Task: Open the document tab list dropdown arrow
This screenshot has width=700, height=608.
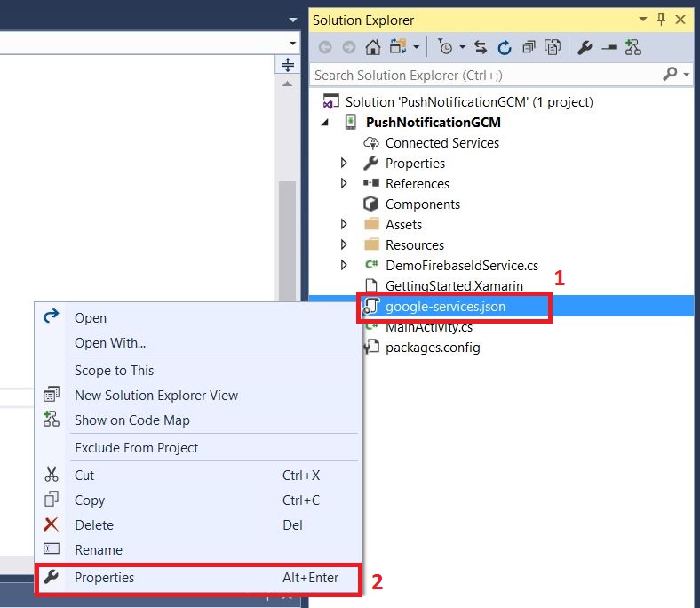Action: [293, 20]
